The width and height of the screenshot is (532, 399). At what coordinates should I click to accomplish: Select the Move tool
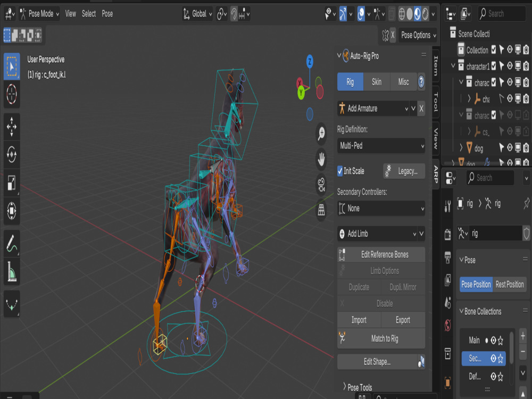(x=12, y=127)
